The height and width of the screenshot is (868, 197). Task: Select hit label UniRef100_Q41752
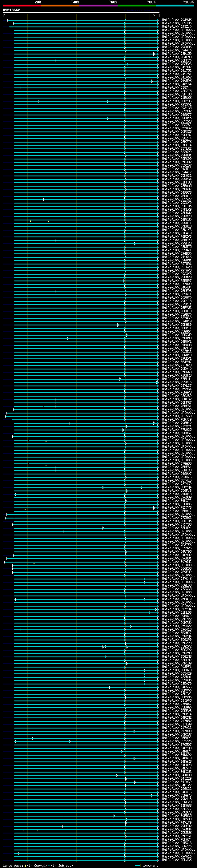point(177,71)
